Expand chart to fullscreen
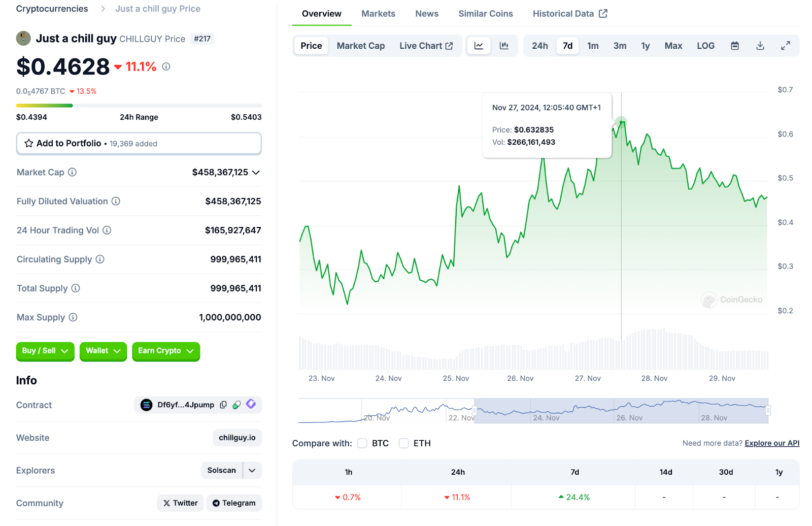 [786, 45]
